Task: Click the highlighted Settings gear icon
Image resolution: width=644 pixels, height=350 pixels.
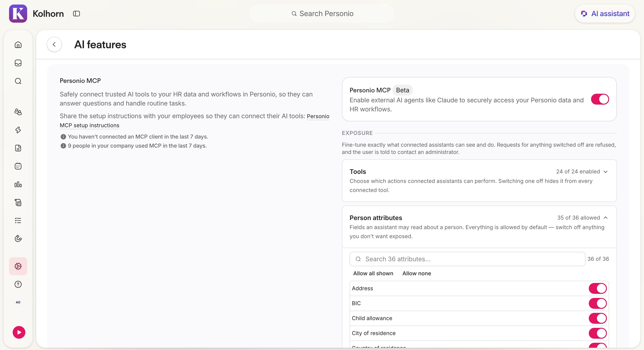Action: (x=18, y=266)
